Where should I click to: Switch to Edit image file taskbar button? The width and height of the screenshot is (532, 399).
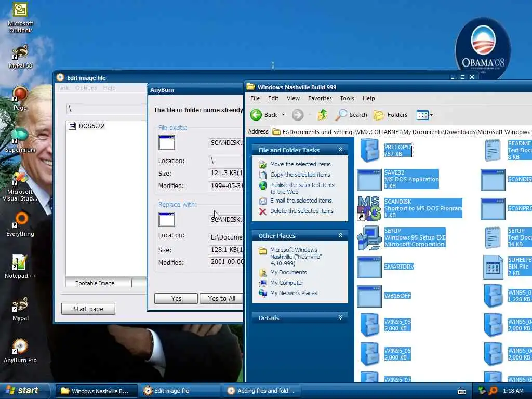(x=180, y=391)
